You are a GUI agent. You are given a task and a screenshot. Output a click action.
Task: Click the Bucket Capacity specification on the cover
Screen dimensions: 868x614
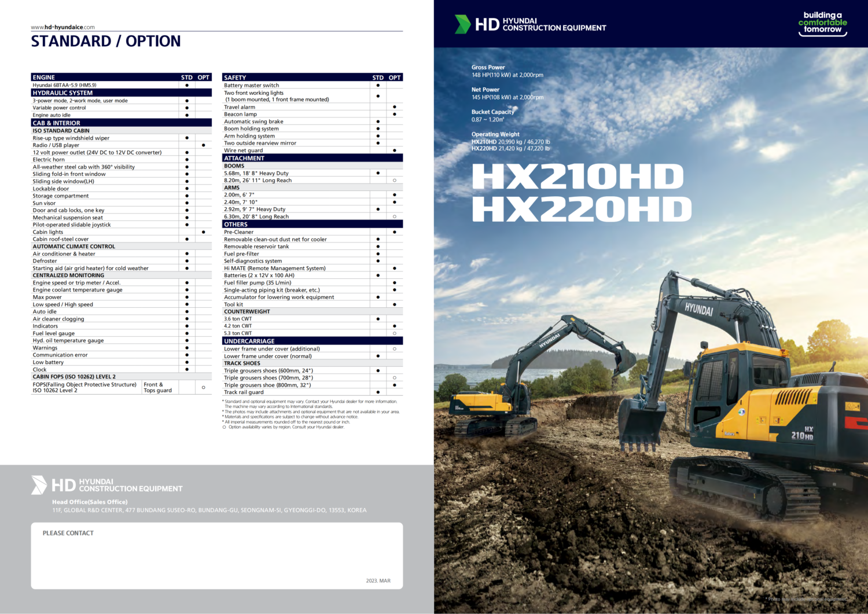[x=493, y=116]
